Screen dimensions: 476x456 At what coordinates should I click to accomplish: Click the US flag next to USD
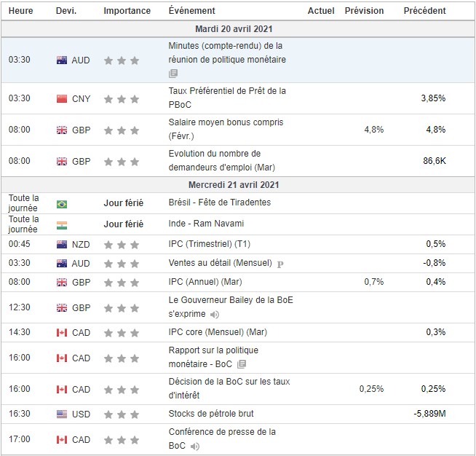tap(62, 414)
